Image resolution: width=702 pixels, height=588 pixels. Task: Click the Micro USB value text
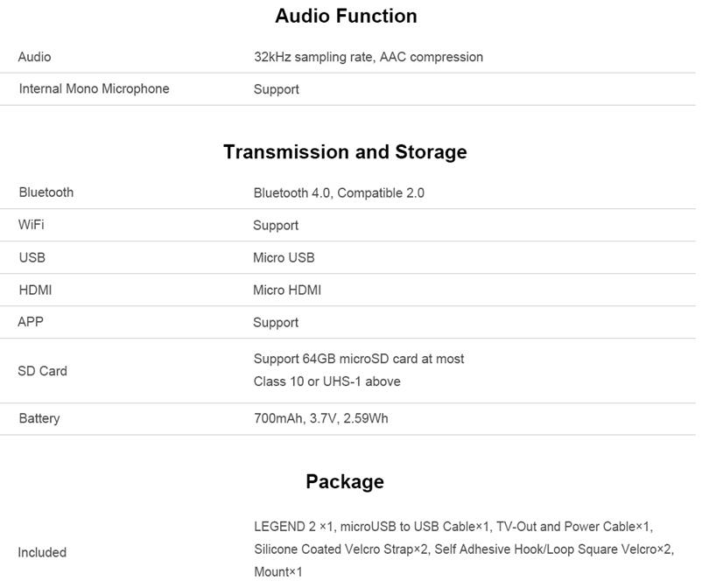(284, 257)
